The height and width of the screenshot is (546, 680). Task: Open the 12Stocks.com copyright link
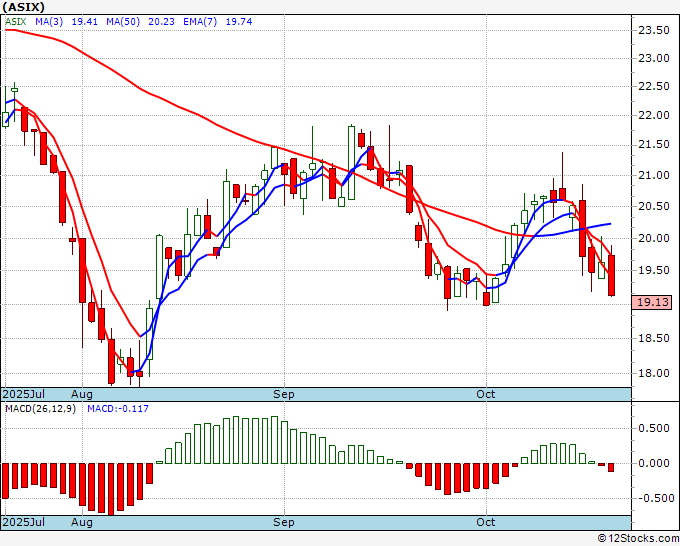[x=638, y=539]
